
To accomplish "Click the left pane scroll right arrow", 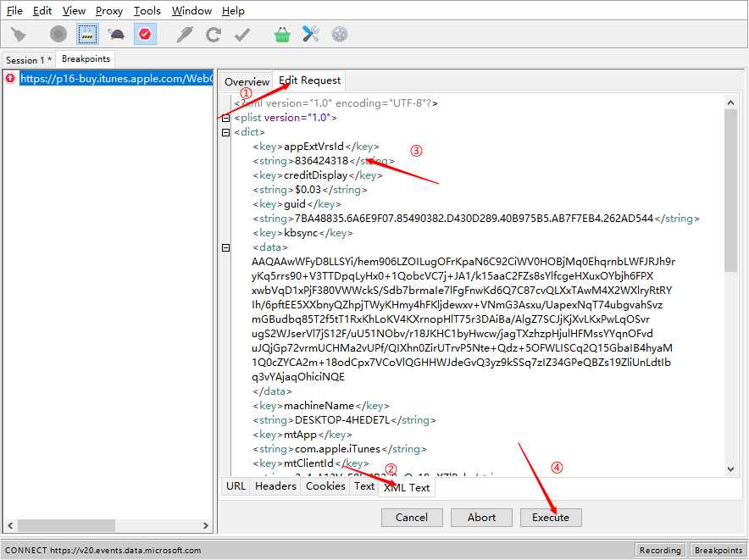I will point(206,525).
